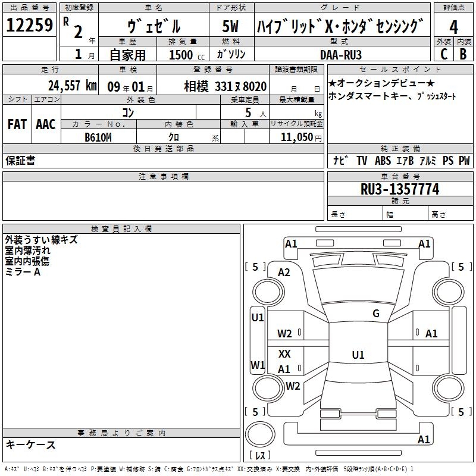Select the lot number 12259
The height and width of the screenshot is (476, 476).
(x=29, y=25)
